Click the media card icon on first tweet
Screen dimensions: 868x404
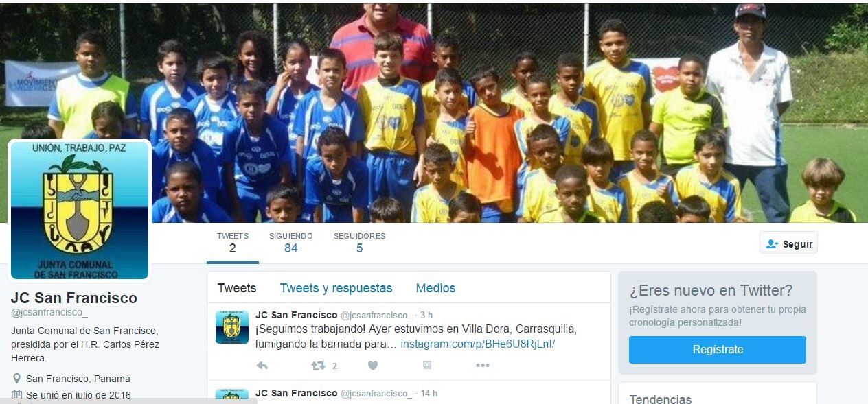(x=427, y=366)
